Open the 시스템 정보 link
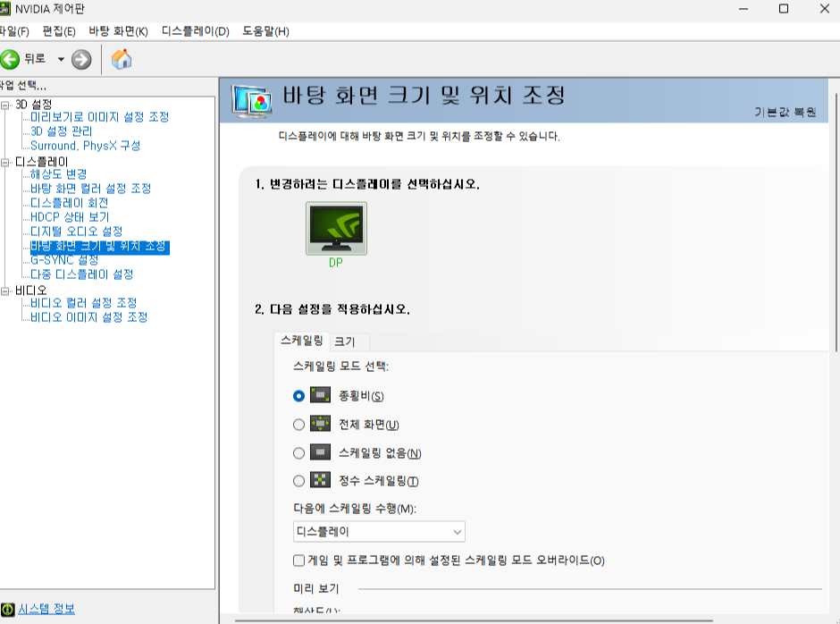 click(x=46, y=609)
